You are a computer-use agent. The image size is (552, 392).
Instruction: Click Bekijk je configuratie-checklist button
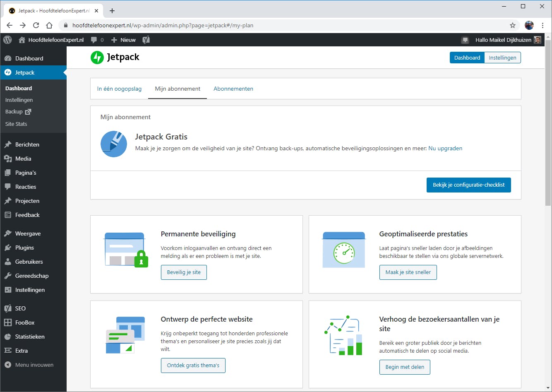pyautogui.click(x=469, y=185)
